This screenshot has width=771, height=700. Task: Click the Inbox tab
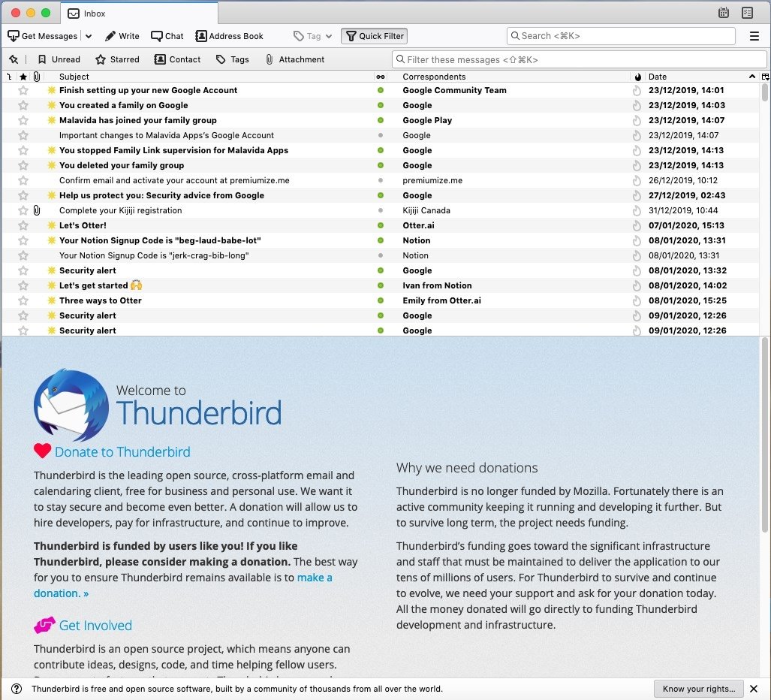coord(139,14)
